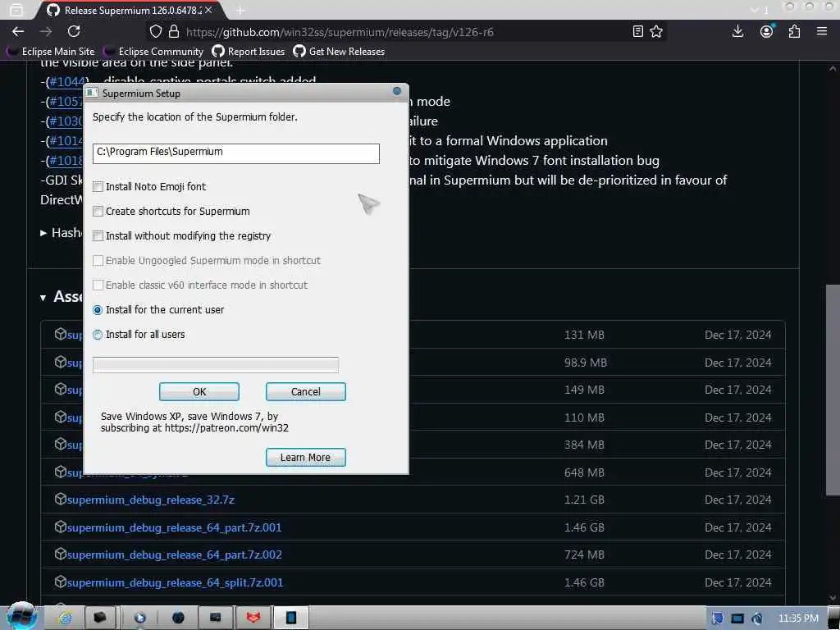Image resolution: width=840 pixels, height=630 pixels.
Task: Open the Report Issues bookmark
Action: (249, 52)
